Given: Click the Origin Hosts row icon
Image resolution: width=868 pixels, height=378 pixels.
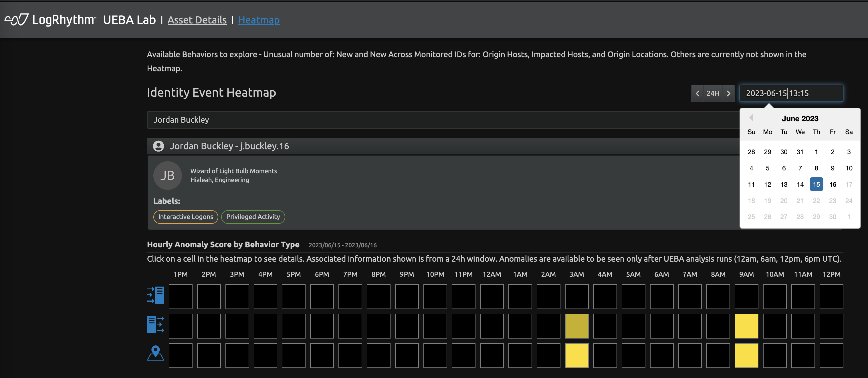Looking at the screenshot, I should click(156, 295).
